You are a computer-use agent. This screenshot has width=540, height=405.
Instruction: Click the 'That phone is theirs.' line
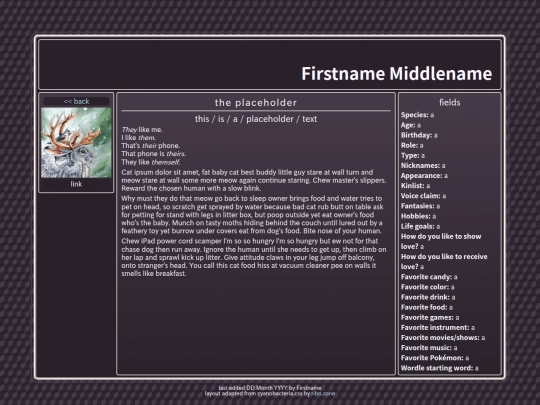point(154,154)
